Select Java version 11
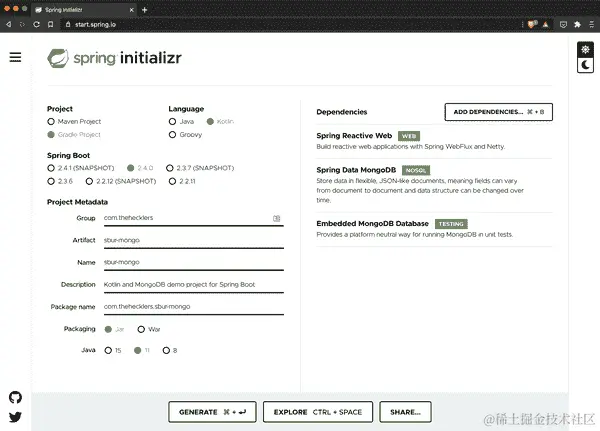 click(137, 350)
